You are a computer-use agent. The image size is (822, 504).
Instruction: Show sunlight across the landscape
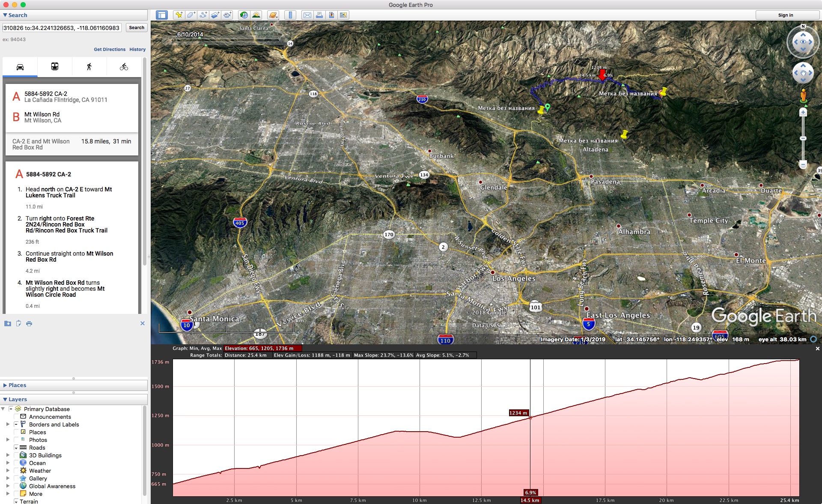click(256, 15)
